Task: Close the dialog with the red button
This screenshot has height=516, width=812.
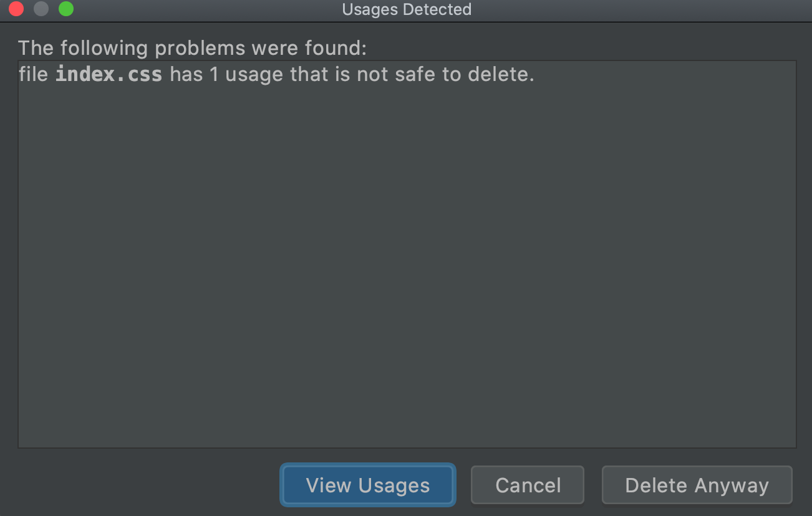Action: click(16, 9)
